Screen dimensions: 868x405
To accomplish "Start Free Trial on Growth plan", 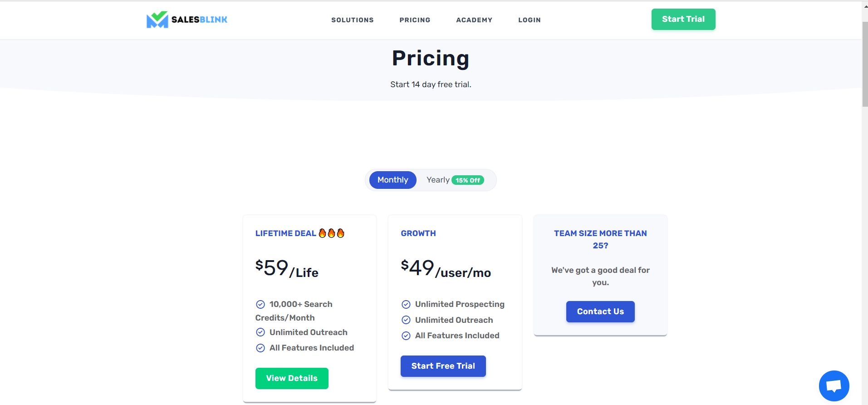I will pos(443,366).
